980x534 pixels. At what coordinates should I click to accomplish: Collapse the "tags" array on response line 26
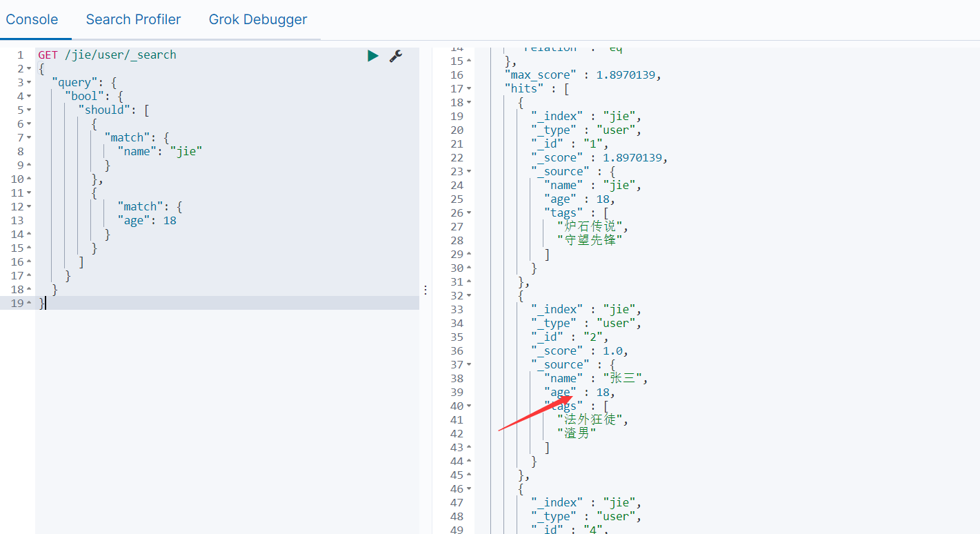[469, 212]
